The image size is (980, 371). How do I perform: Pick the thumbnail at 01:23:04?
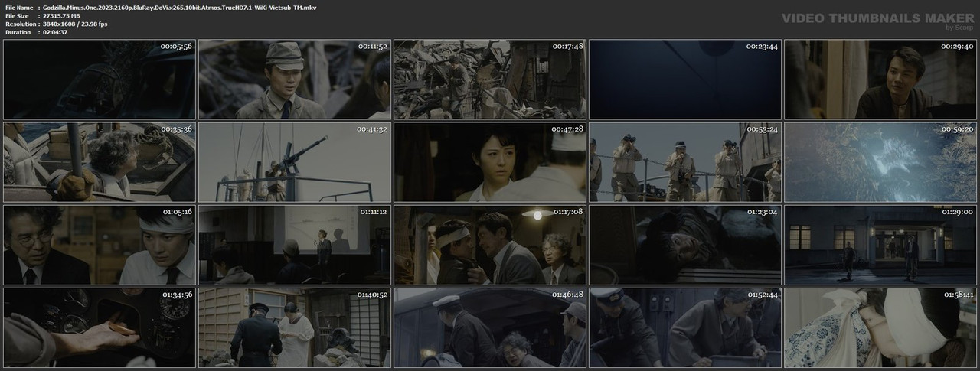tap(684, 245)
